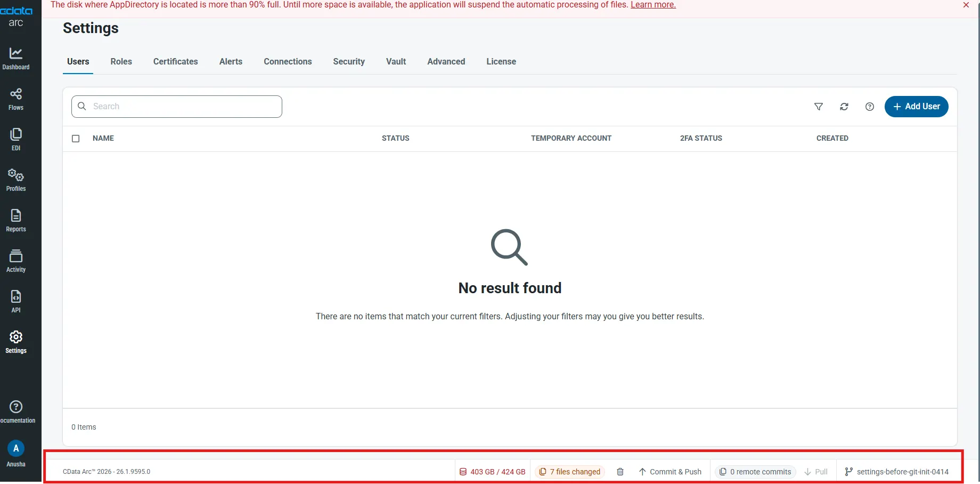Open the Activity sidebar section
Viewport: 980px width, 484px height.
click(x=16, y=261)
